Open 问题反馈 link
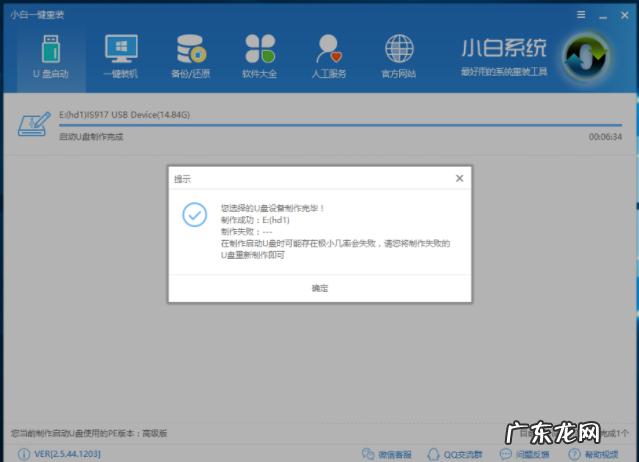Viewport: 639px width, 462px height. [524, 454]
